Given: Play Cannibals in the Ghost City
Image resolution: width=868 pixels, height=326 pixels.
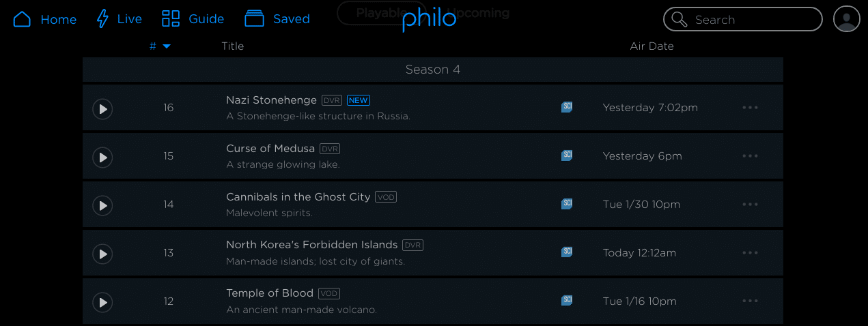Looking at the screenshot, I should coord(102,205).
